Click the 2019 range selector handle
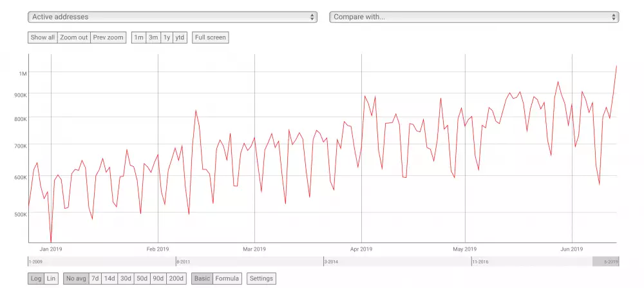 point(605,262)
